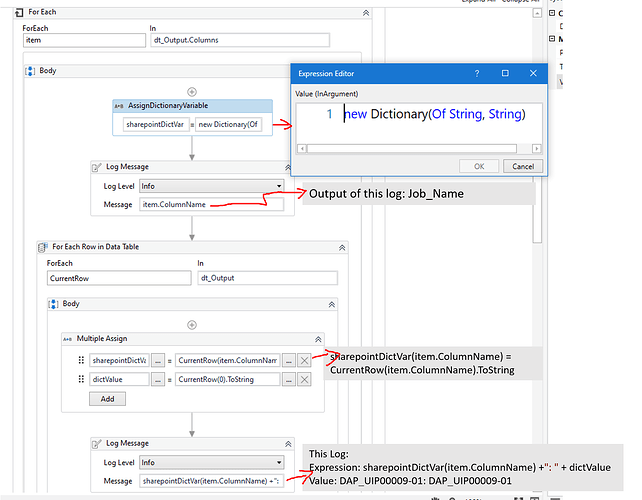Click the For Each activity icon

point(19,13)
